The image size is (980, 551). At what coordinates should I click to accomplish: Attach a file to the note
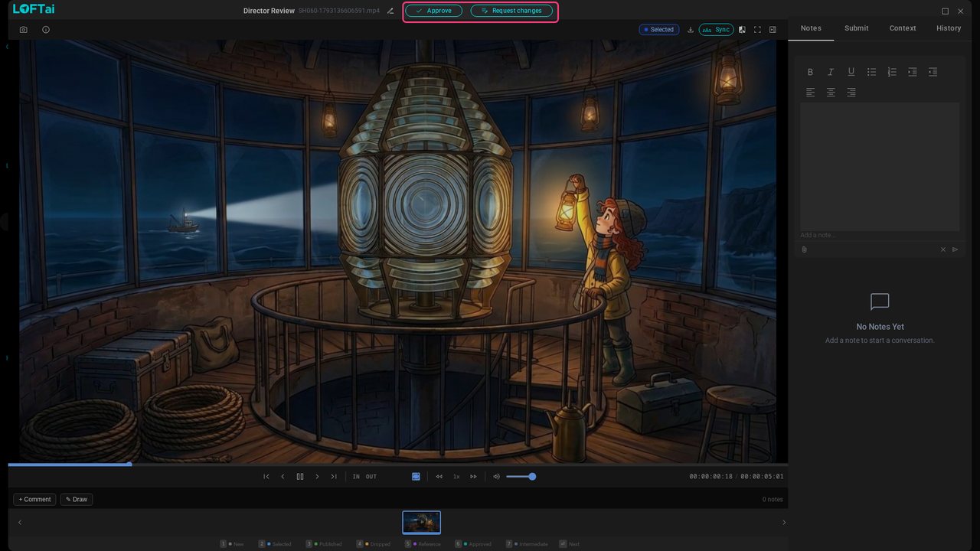click(x=805, y=249)
